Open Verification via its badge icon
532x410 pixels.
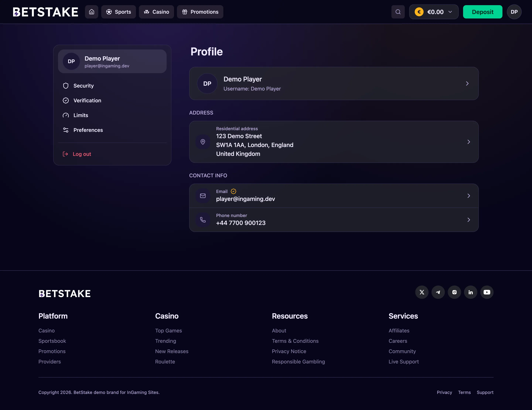pyautogui.click(x=66, y=100)
